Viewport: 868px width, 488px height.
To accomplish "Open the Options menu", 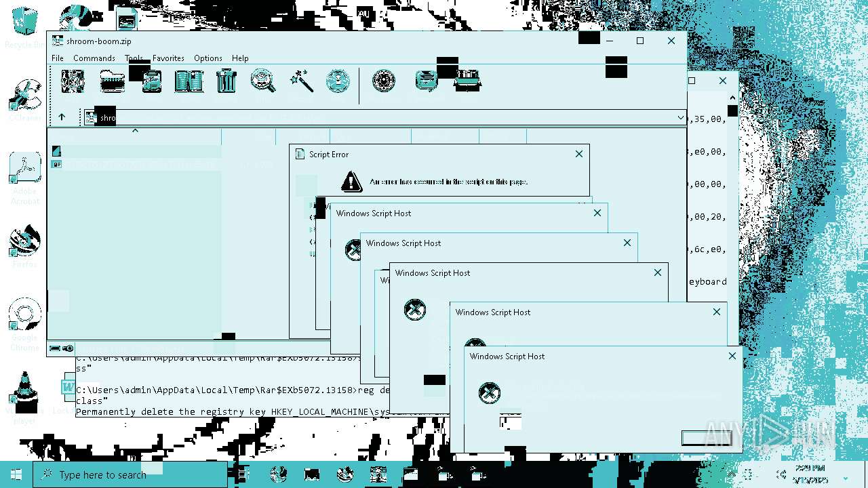I will tap(208, 58).
